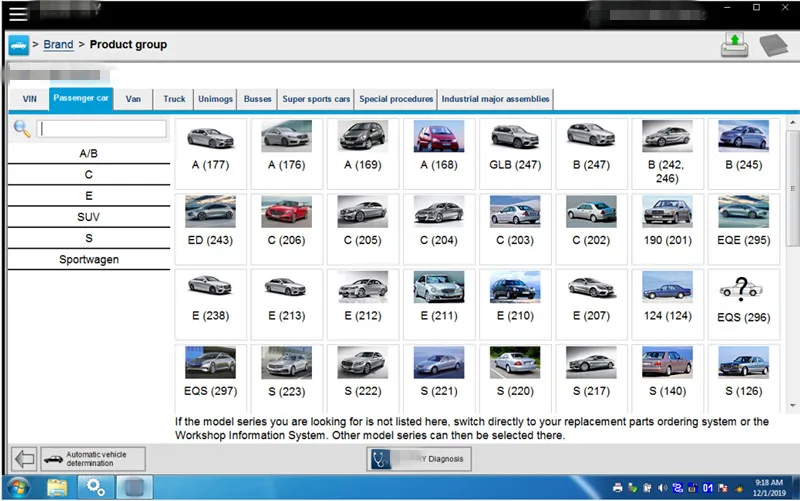
Task: Select the ED (243) model
Action: [x=210, y=229]
